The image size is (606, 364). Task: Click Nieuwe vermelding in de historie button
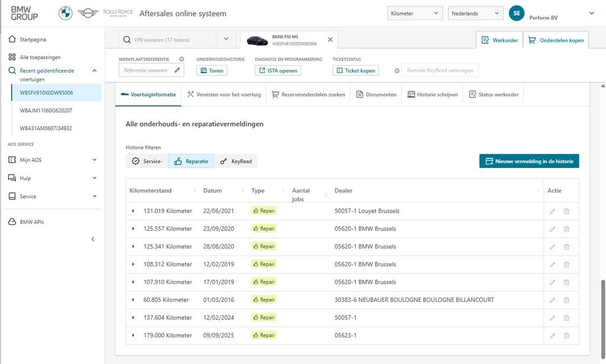click(529, 161)
